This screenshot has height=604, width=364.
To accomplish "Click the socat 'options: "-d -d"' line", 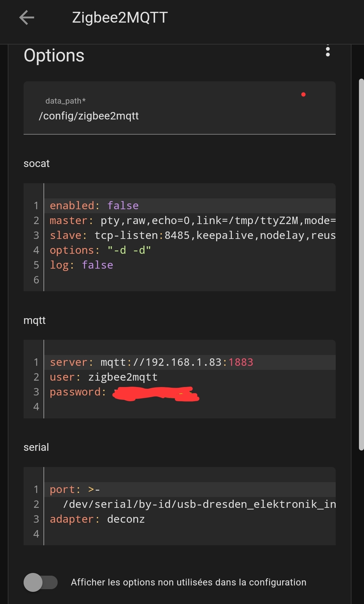I will click(x=190, y=250).
